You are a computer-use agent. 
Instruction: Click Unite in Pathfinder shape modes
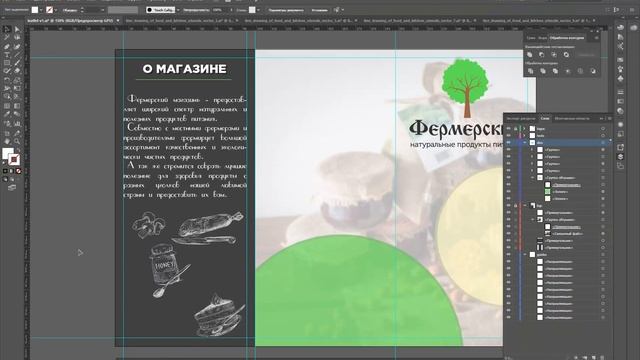coord(529,55)
